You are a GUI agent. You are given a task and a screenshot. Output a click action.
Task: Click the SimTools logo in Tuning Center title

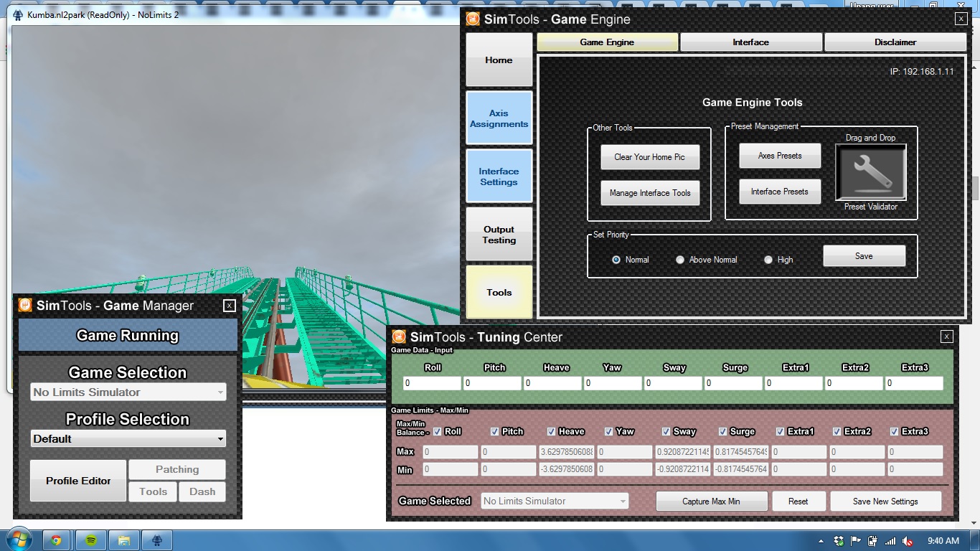click(399, 337)
